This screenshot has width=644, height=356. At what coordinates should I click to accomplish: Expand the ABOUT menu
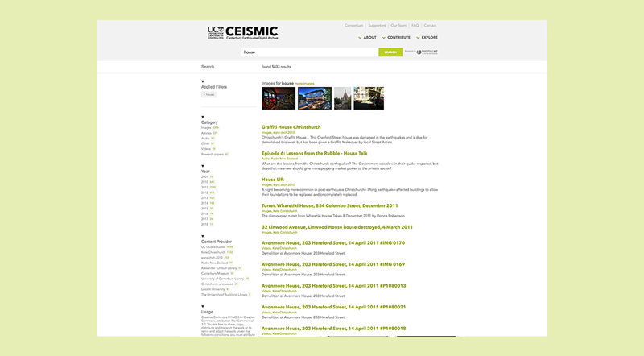click(x=367, y=37)
